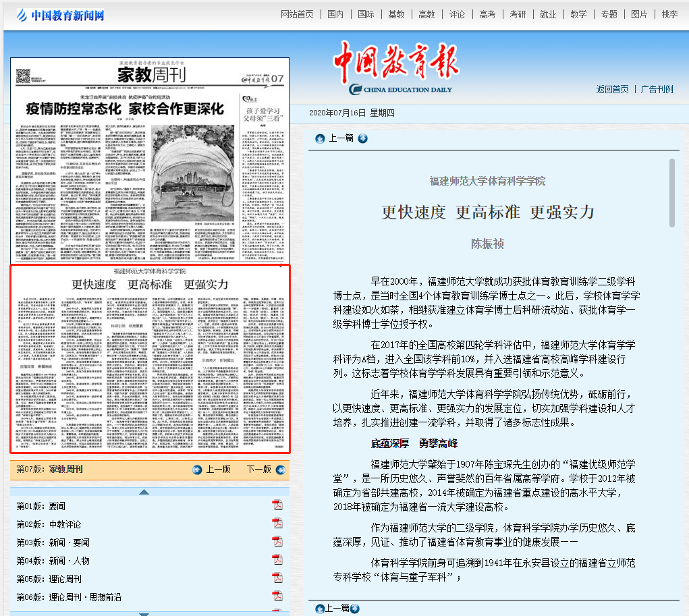689x616 pixels.
Task: Open the 第02版：中教评论 edition link
Action: [49, 524]
